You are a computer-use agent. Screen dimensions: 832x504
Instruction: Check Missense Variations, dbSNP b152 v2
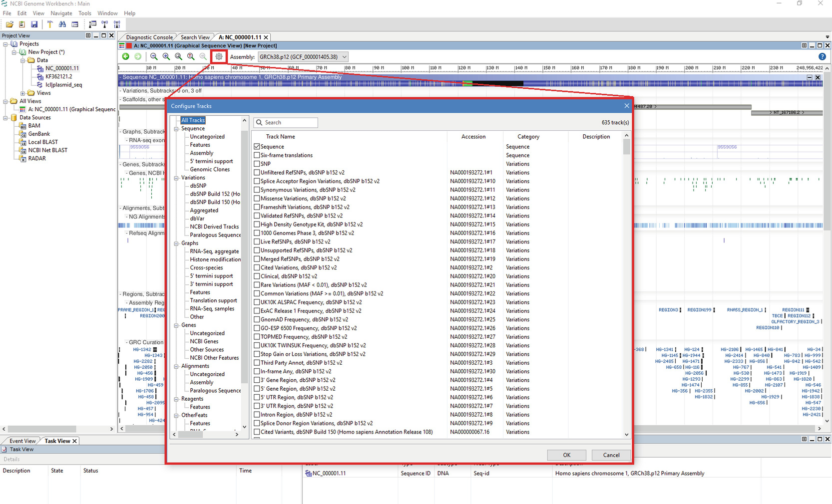pos(257,198)
